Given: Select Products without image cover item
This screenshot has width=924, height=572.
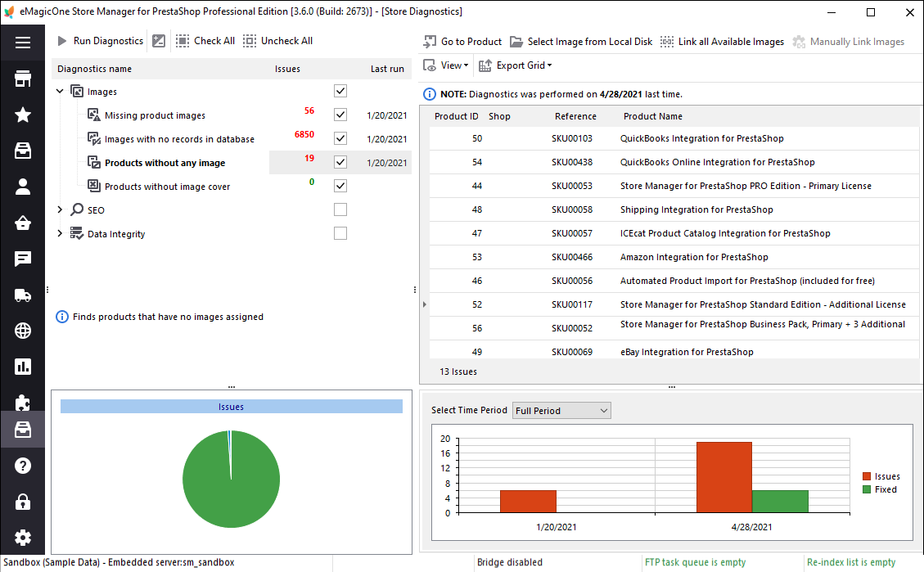Looking at the screenshot, I should click(x=167, y=187).
